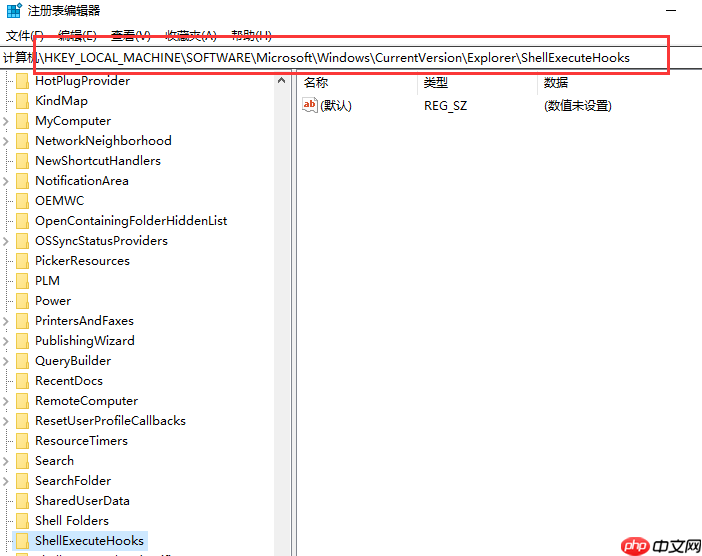The height and width of the screenshot is (556, 702).
Task: Open the 编辑(E) menu
Action: pos(77,35)
